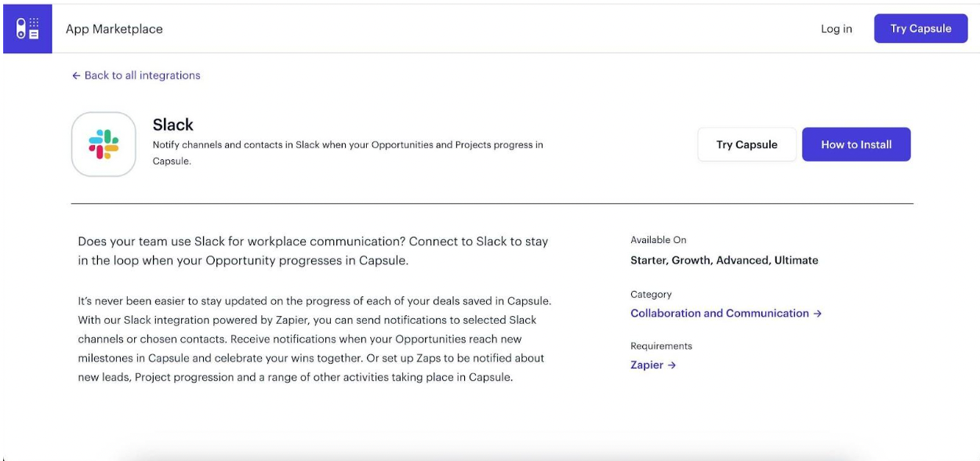Click the 'Category' label

(x=651, y=294)
